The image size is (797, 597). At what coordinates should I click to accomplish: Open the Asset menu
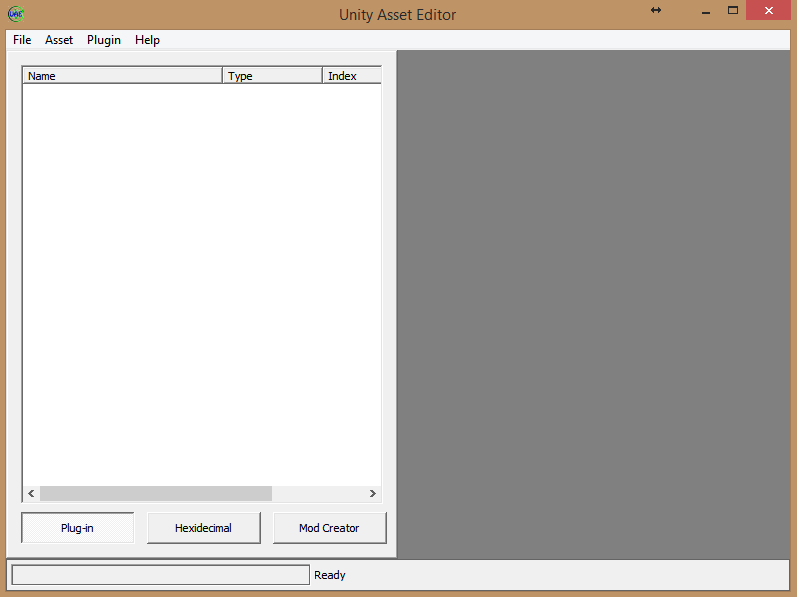[x=59, y=40]
